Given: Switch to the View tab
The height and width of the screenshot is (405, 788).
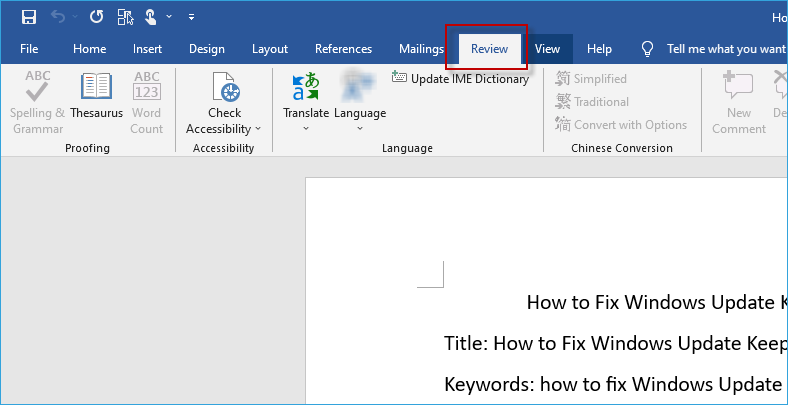Looking at the screenshot, I should (547, 49).
